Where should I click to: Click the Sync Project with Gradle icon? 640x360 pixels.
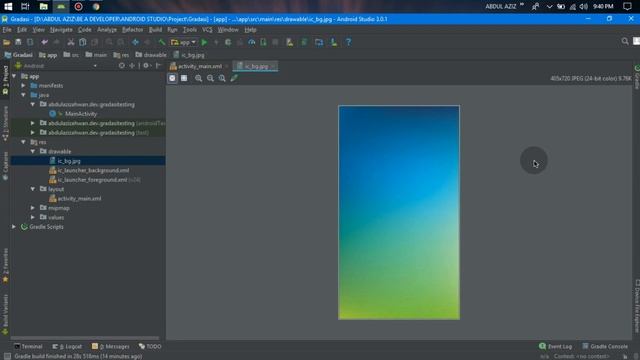(304, 42)
